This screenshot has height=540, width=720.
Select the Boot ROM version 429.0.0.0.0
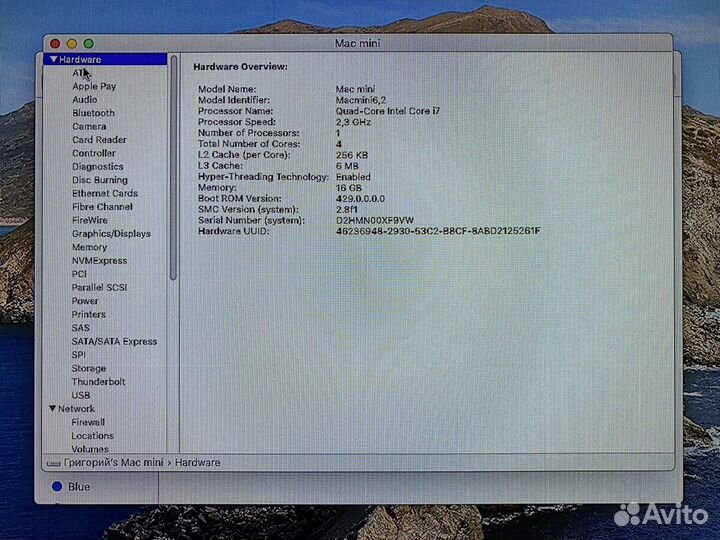click(x=360, y=199)
